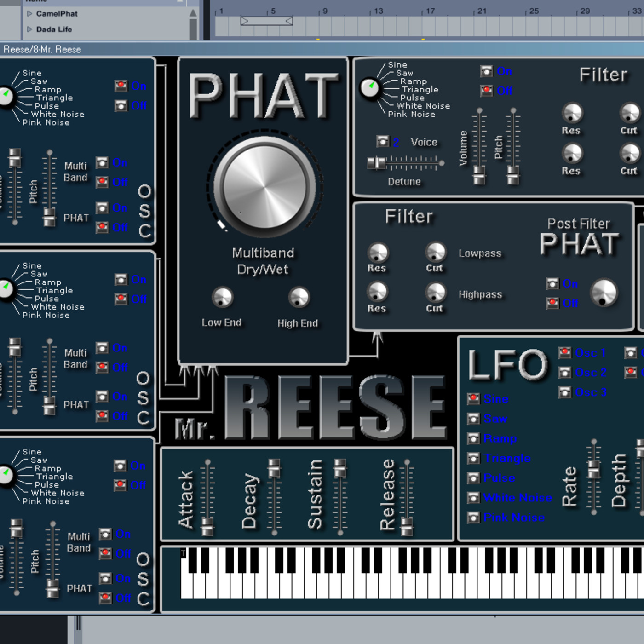Click the large Multiband Dry/Wet knob
The width and height of the screenshot is (644, 644).
264,187
